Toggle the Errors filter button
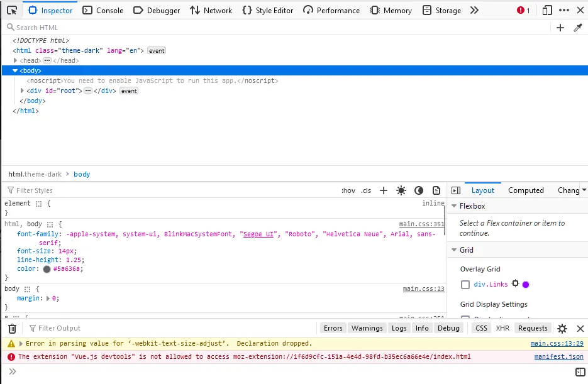Viewport: 588px width, 384px height. coord(333,328)
